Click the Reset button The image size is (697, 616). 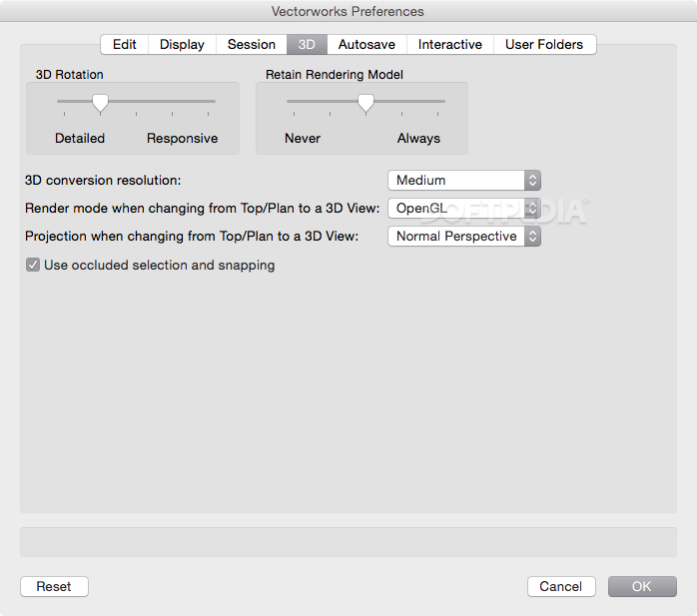pos(54,587)
